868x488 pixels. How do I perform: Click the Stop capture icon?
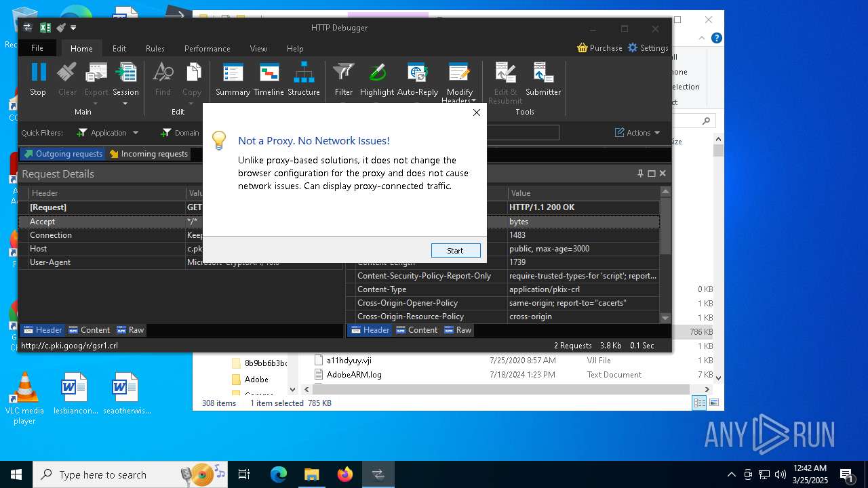click(38, 79)
